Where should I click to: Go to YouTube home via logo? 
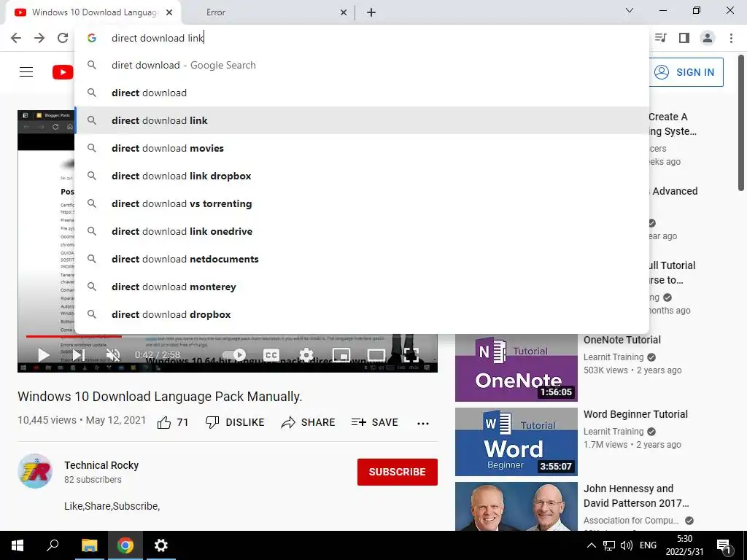[x=63, y=72]
